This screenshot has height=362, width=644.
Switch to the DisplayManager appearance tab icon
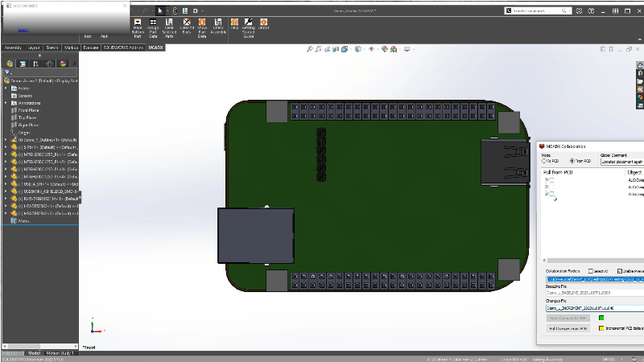pos(63,63)
